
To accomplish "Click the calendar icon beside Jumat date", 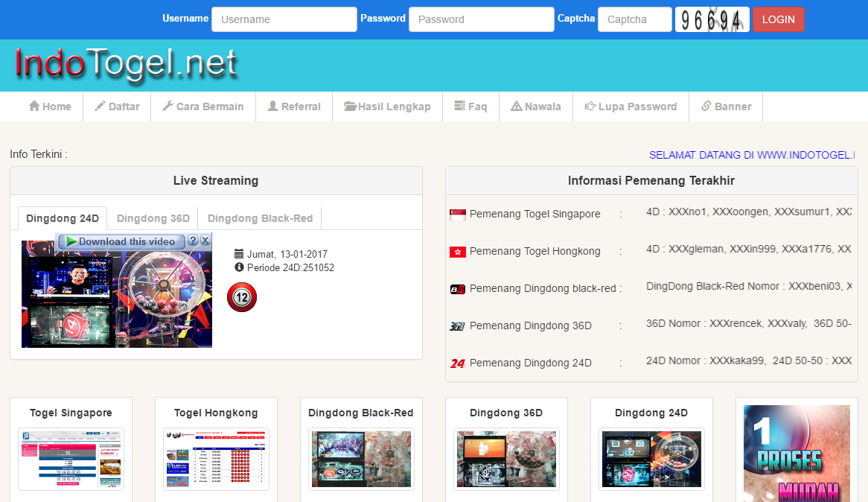I will [x=239, y=254].
